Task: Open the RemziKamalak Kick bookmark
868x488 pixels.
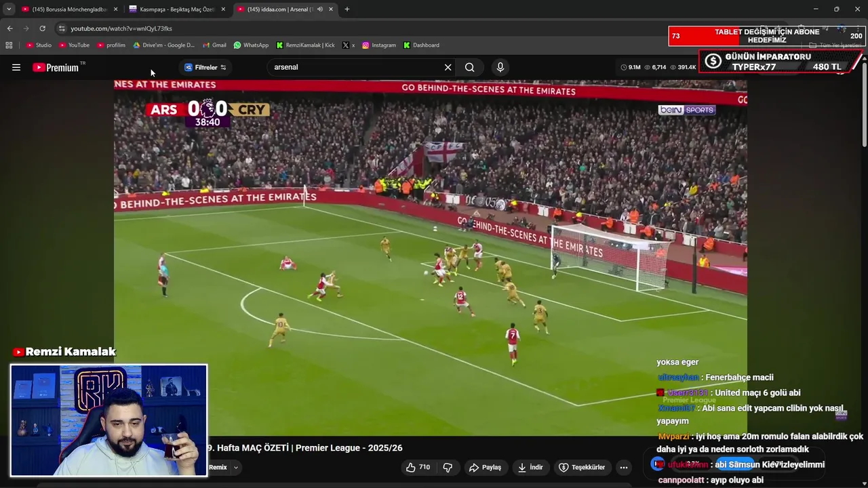Action: point(305,45)
